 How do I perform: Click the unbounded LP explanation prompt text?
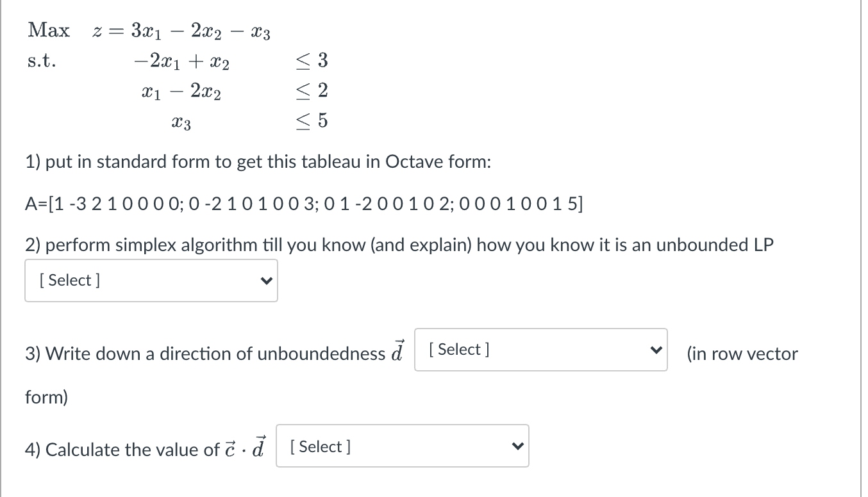397,245
